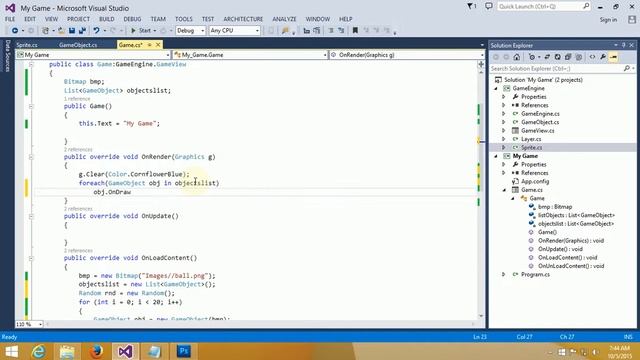640x360 pixels.
Task: Expand the GameEngine.cs tree node
Action: coord(504,114)
